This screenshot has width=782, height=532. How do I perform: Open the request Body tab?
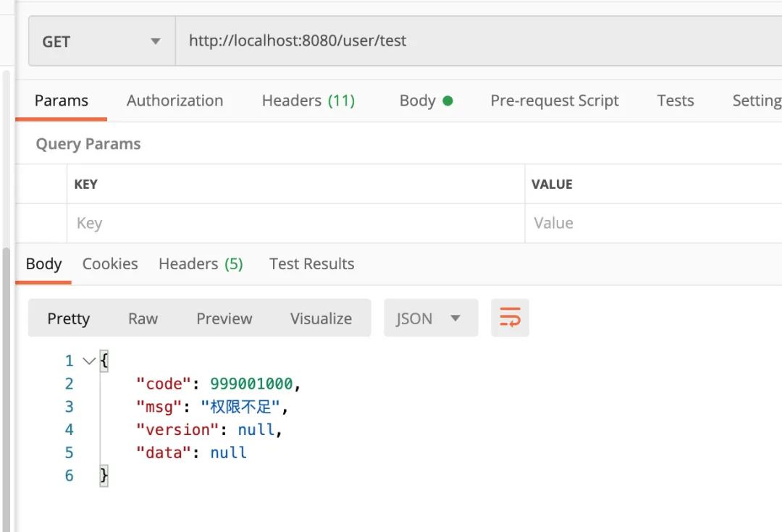click(x=426, y=101)
